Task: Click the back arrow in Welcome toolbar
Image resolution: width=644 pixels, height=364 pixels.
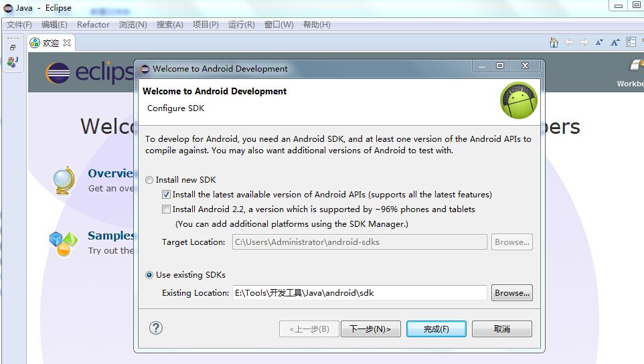Action: click(569, 42)
